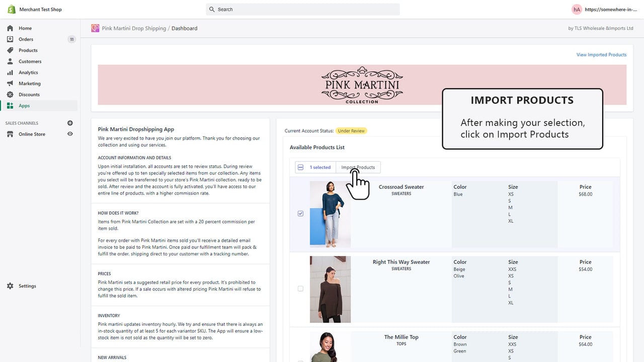Click the Settings gear icon
Screen dimensions: 644x362
pos(10,286)
